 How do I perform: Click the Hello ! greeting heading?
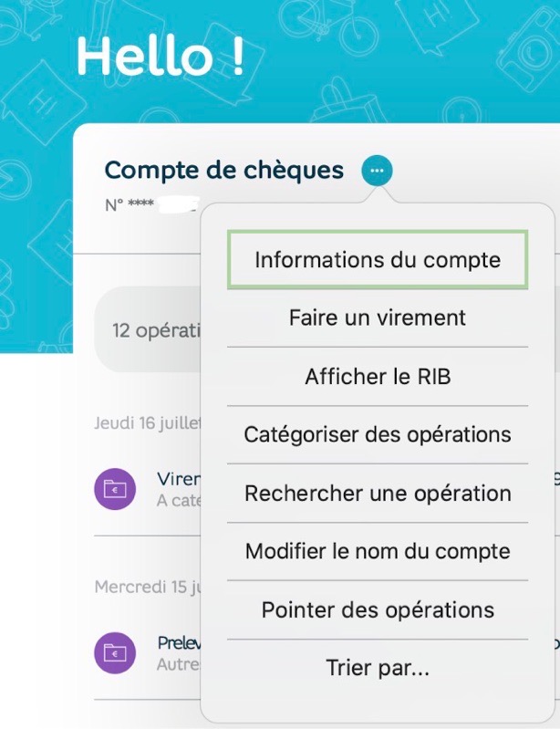161,57
